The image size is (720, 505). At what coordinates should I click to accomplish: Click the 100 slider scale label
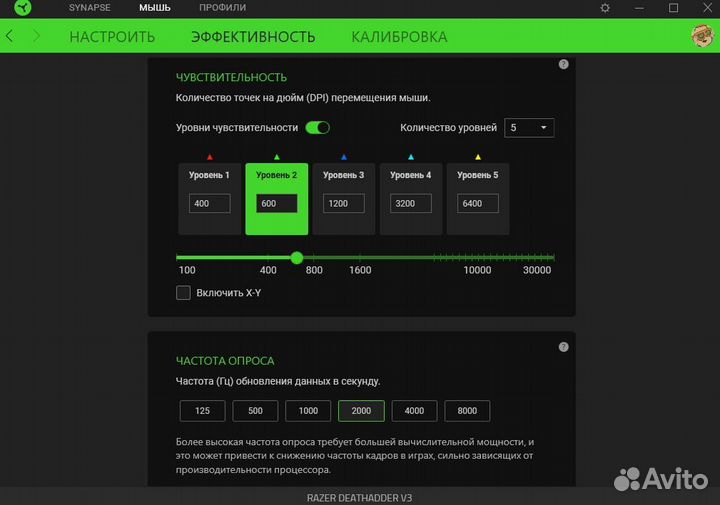(187, 270)
